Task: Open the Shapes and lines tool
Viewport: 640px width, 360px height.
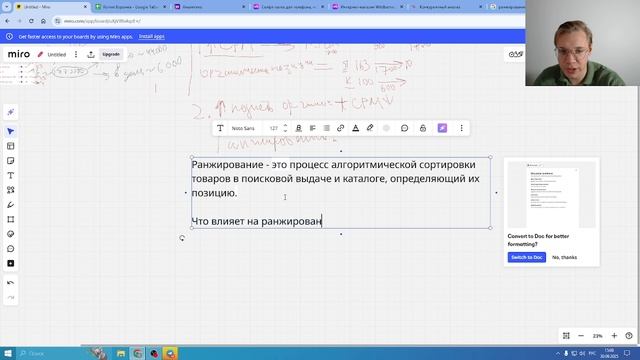Action: click(11, 190)
